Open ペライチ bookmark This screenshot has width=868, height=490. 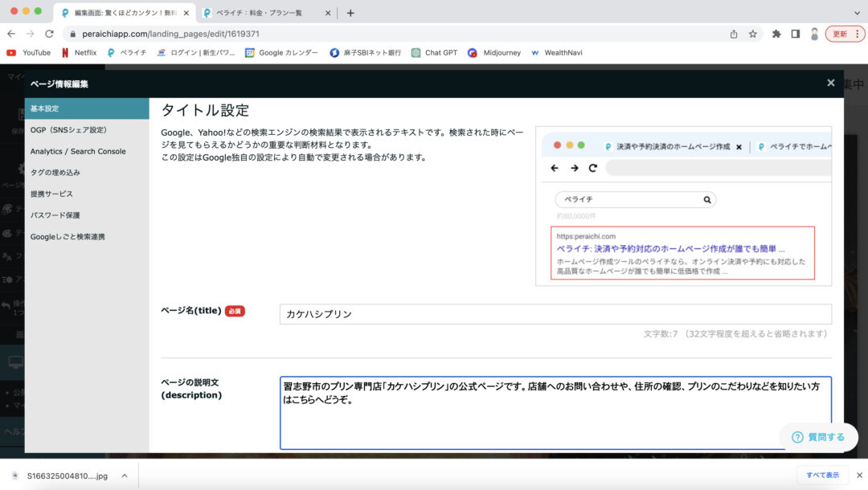tap(127, 52)
